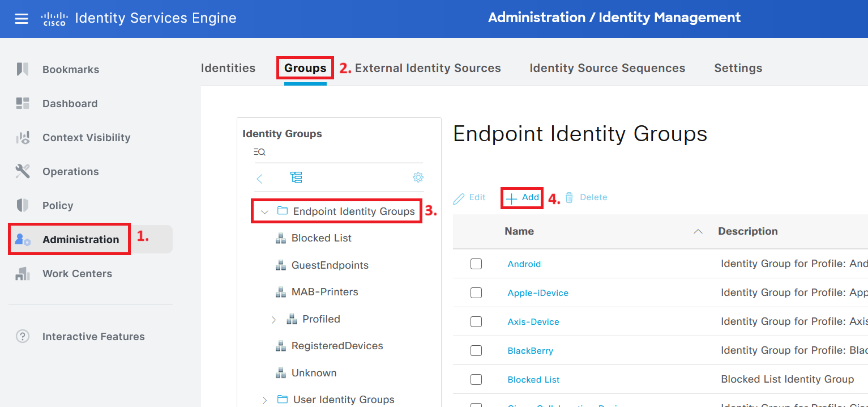
Task: Click the back chevron in the Identity Groups panel
Action: 259,177
